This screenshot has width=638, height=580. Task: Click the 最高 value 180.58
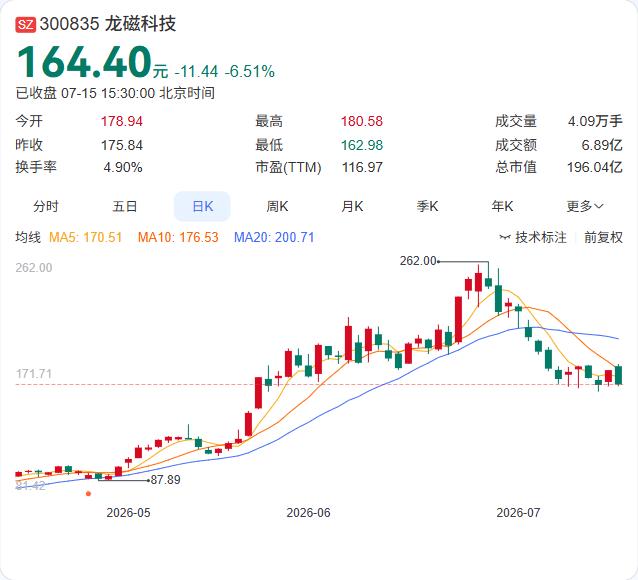[x=362, y=121]
